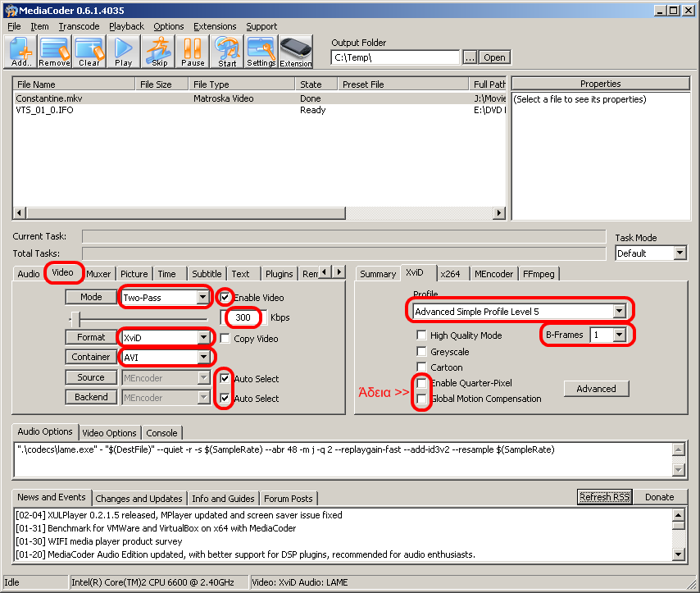Enable High Quality Mode checkbox
The image size is (700, 593).
click(x=421, y=335)
